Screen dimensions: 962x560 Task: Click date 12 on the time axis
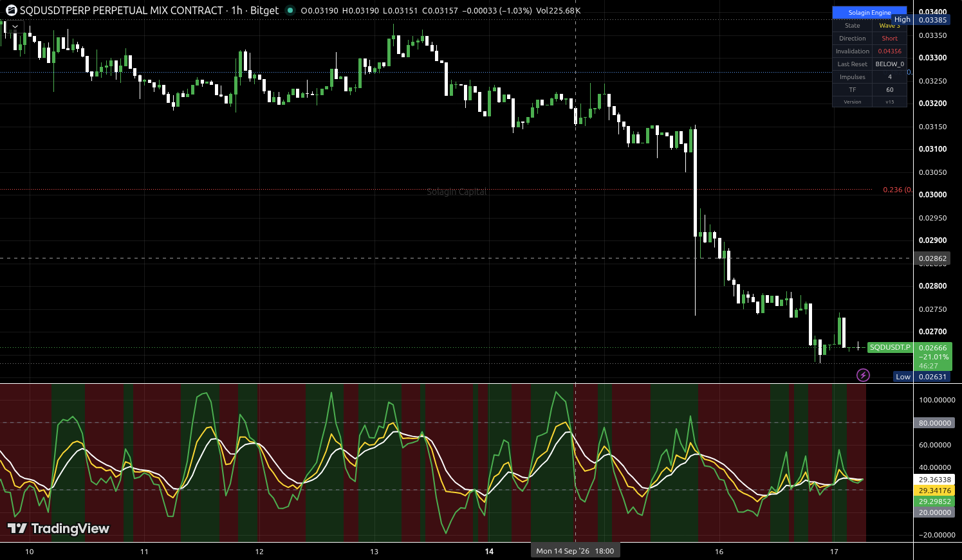[259, 552]
